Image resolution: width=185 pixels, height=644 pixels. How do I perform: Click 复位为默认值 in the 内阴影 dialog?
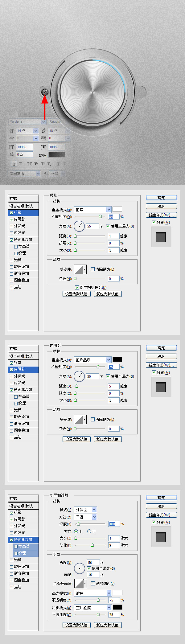108,439
